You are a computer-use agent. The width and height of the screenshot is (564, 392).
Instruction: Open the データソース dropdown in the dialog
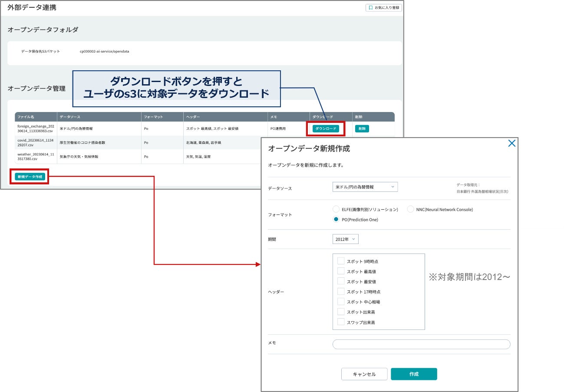pyautogui.click(x=365, y=187)
